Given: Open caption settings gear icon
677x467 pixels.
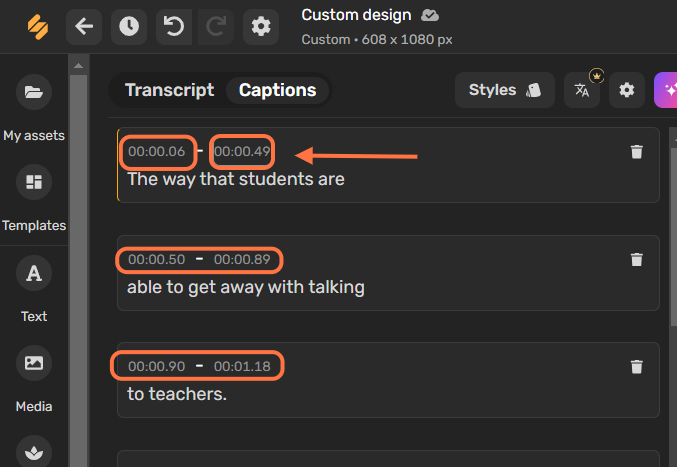Looking at the screenshot, I should pos(627,90).
